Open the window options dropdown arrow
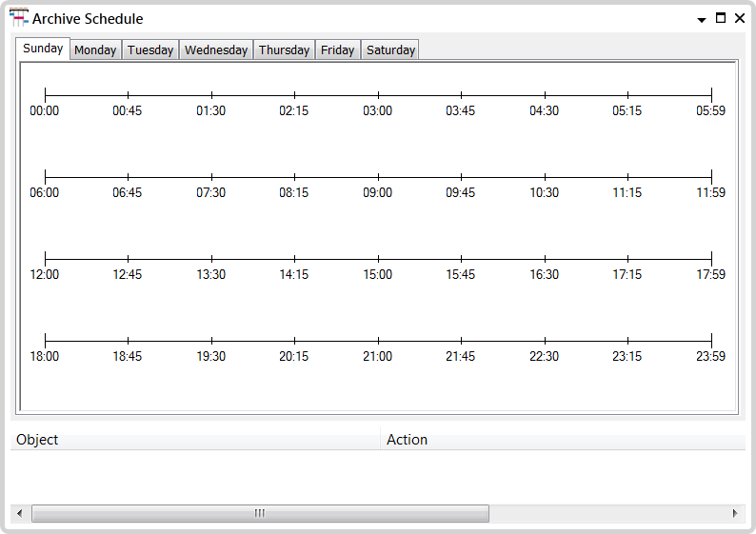 pyautogui.click(x=702, y=19)
